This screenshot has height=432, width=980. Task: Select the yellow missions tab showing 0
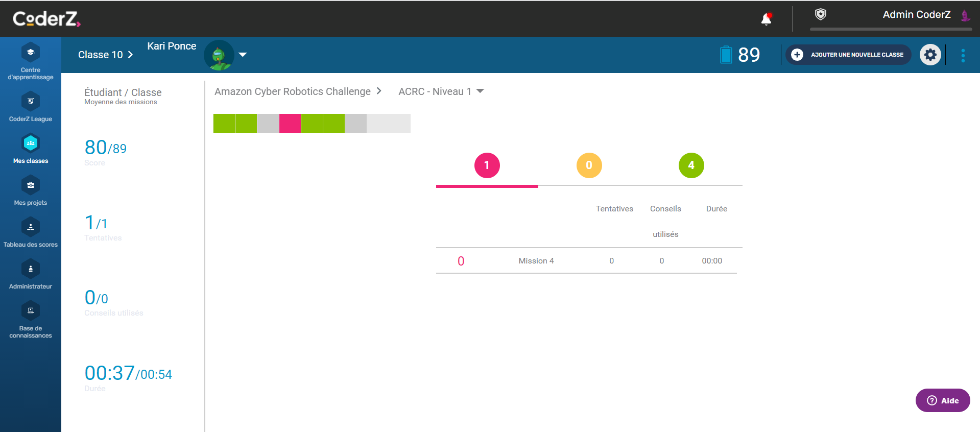point(589,165)
